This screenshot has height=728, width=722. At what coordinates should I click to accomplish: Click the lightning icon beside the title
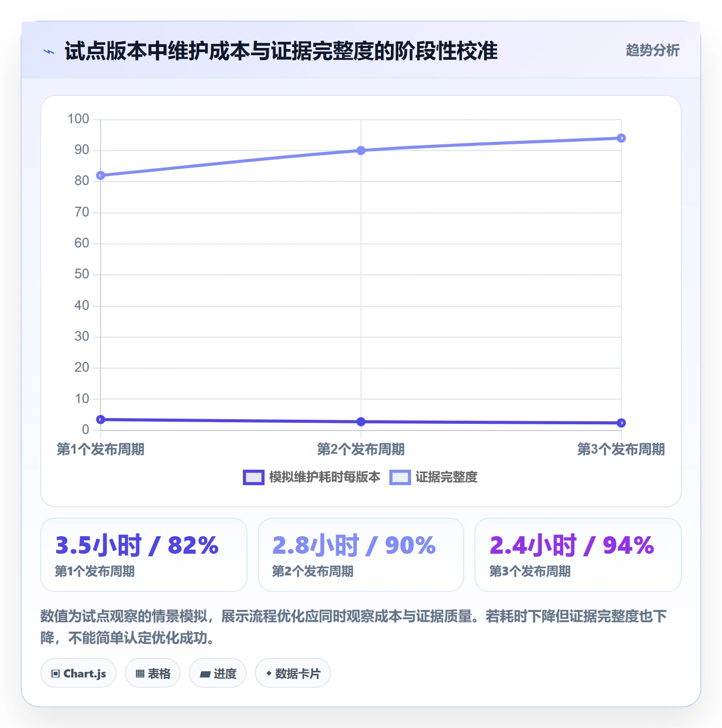pos(49,52)
